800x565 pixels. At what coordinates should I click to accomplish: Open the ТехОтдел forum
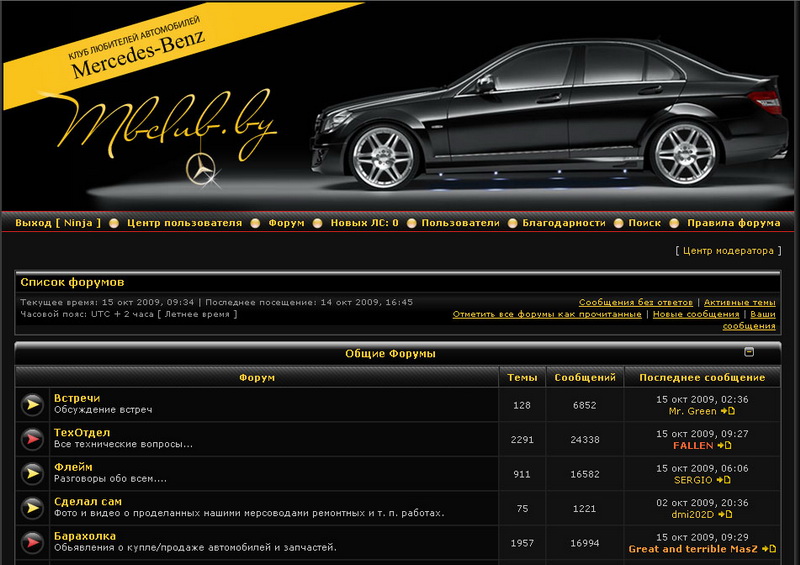tap(82, 432)
